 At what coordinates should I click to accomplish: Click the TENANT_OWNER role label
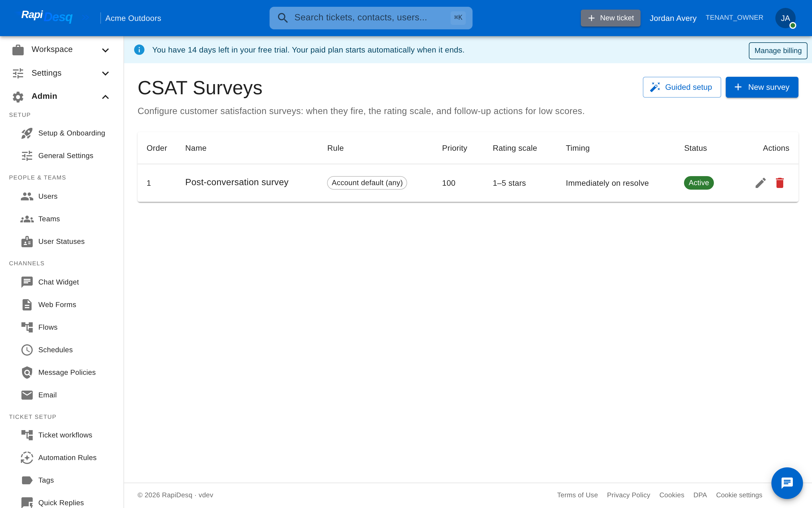pyautogui.click(x=734, y=17)
